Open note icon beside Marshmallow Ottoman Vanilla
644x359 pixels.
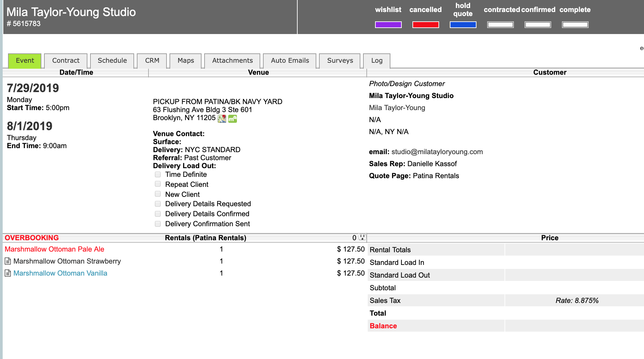coord(8,273)
